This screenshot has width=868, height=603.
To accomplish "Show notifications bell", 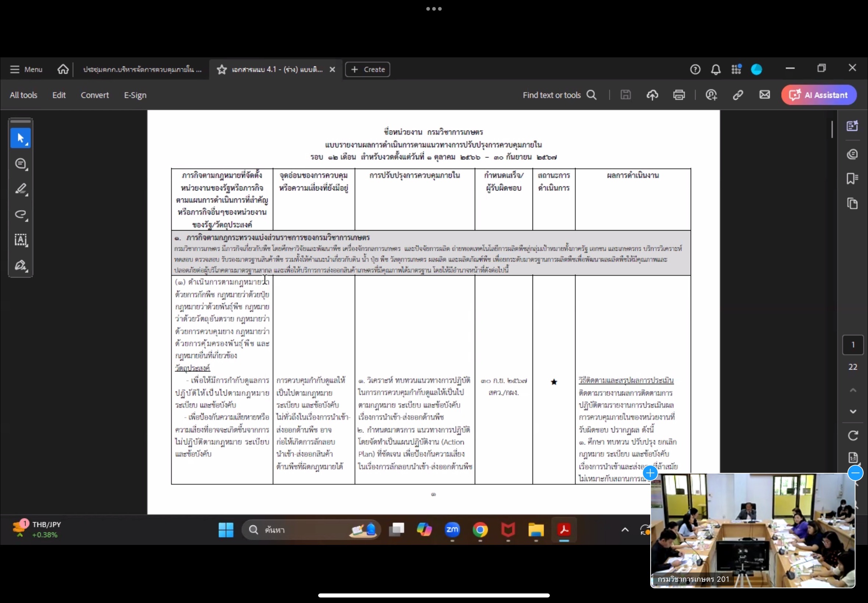I will (715, 69).
